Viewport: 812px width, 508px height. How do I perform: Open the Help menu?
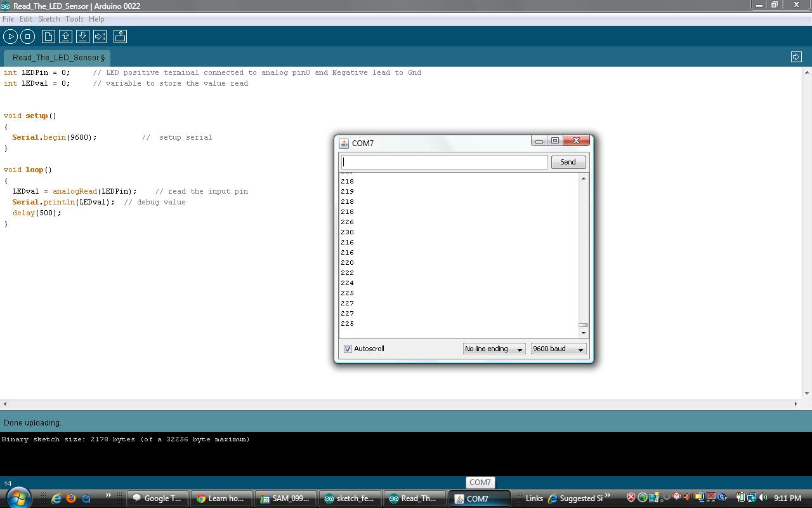tap(96, 19)
